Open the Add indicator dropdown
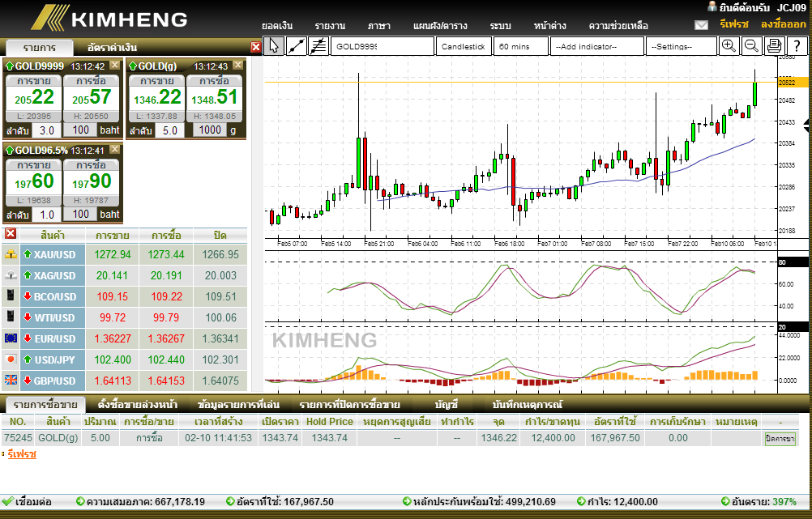The height and width of the screenshot is (519, 812). 596,46
